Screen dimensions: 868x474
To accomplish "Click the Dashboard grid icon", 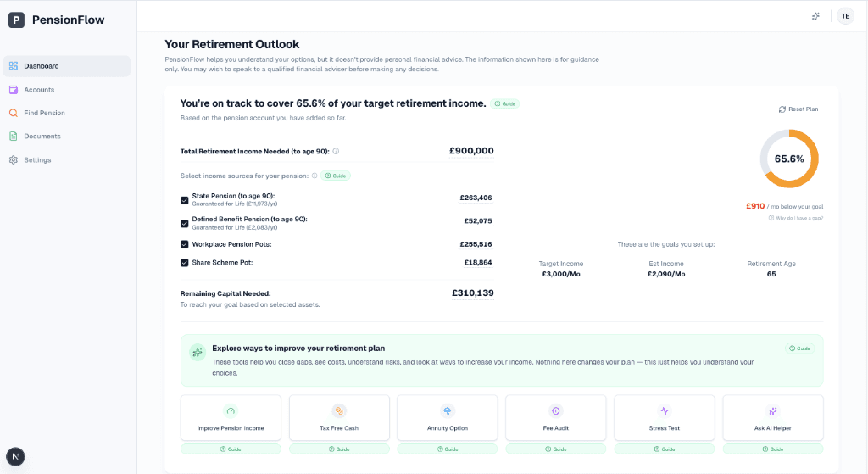I will pyautogui.click(x=14, y=66).
